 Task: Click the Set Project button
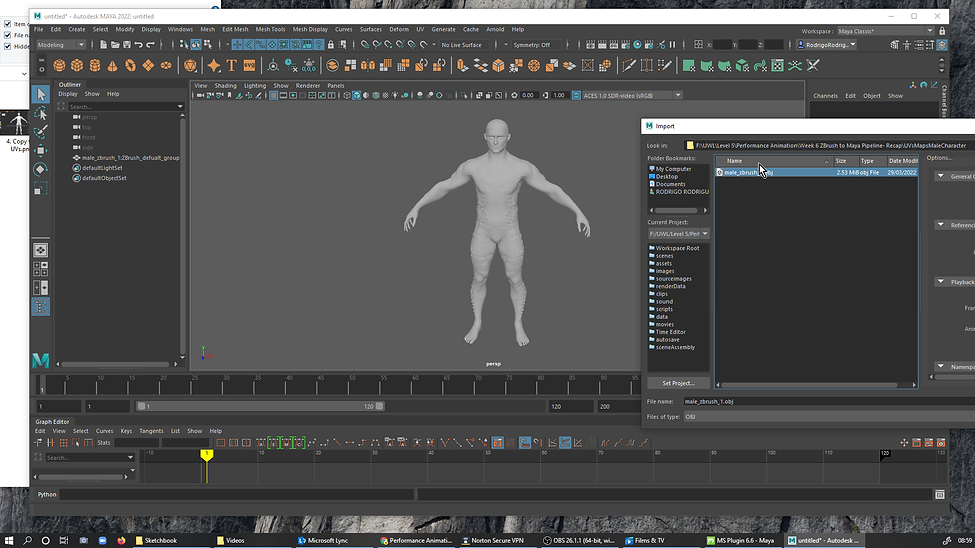click(x=678, y=383)
